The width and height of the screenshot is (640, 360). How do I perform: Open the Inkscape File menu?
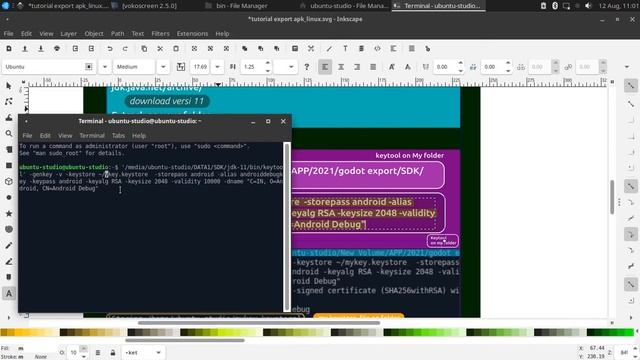(9, 33)
